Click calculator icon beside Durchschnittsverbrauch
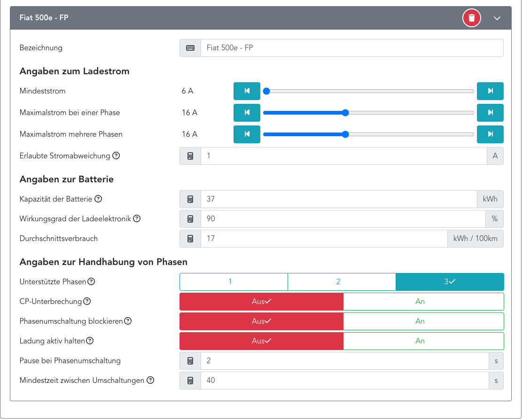 [x=190, y=239]
